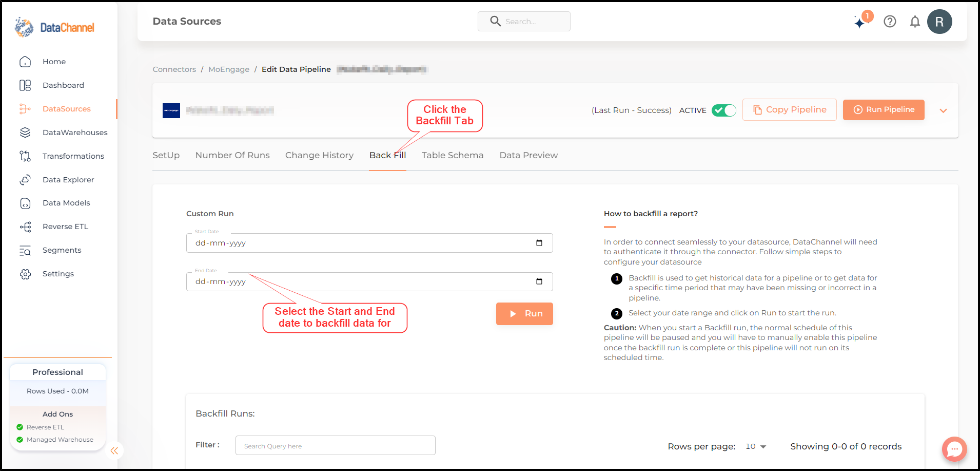
Task: Switch to the Data Preview tab
Action: (x=528, y=155)
